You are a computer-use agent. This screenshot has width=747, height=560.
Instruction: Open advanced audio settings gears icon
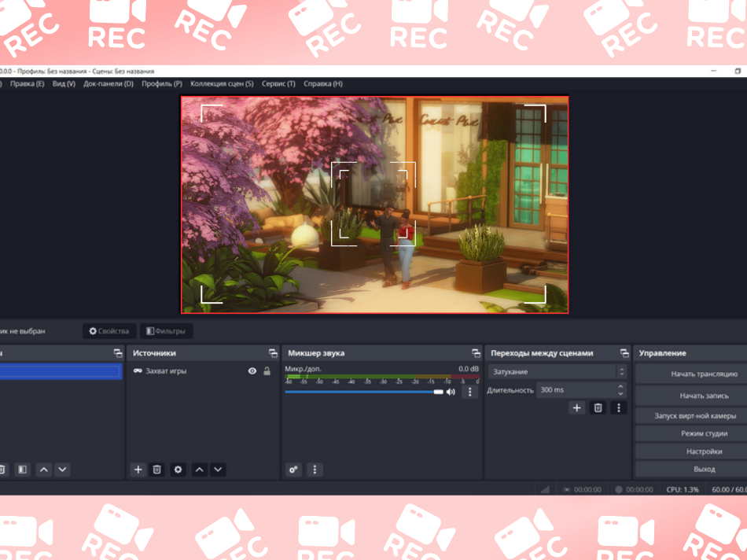coord(293,470)
